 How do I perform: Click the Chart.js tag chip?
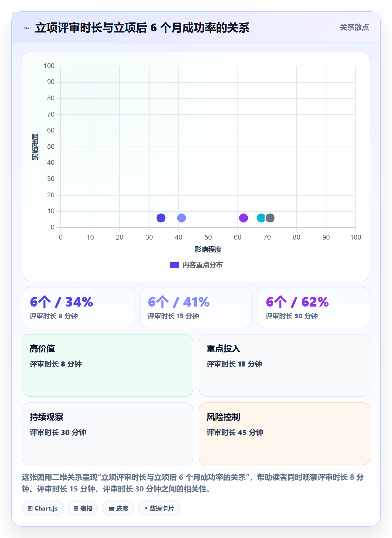pos(43,508)
